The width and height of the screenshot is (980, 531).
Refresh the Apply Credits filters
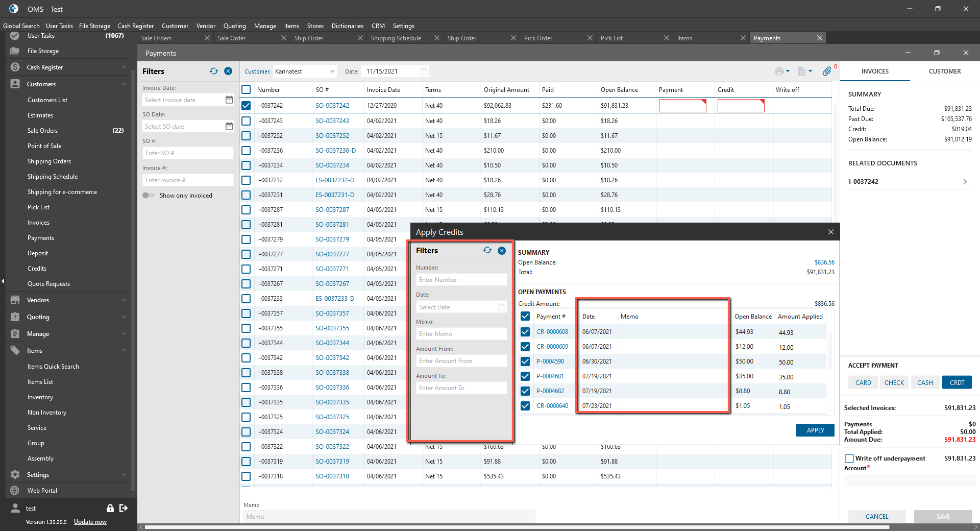click(x=487, y=251)
